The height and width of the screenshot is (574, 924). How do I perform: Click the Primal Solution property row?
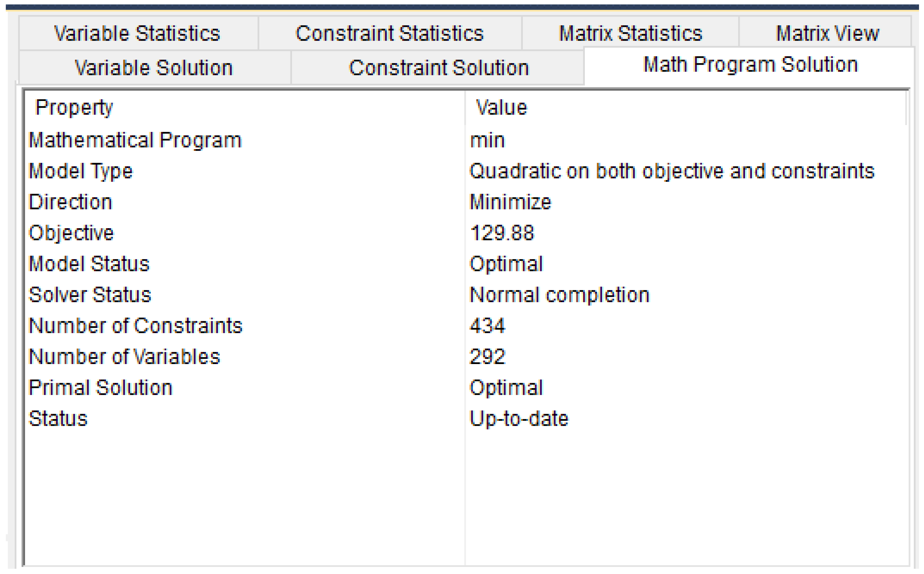(x=101, y=388)
